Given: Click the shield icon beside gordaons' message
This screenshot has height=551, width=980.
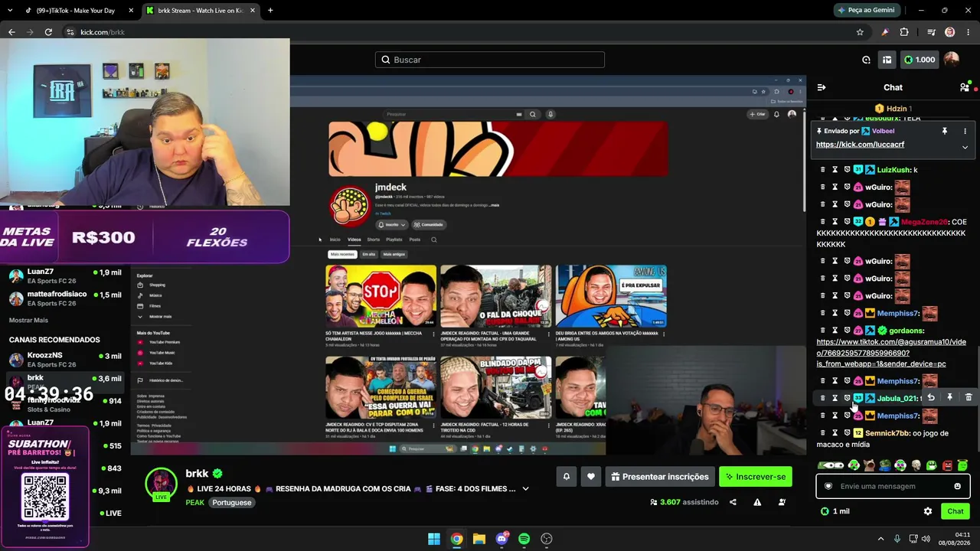Looking at the screenshot, I should (848, 331).
